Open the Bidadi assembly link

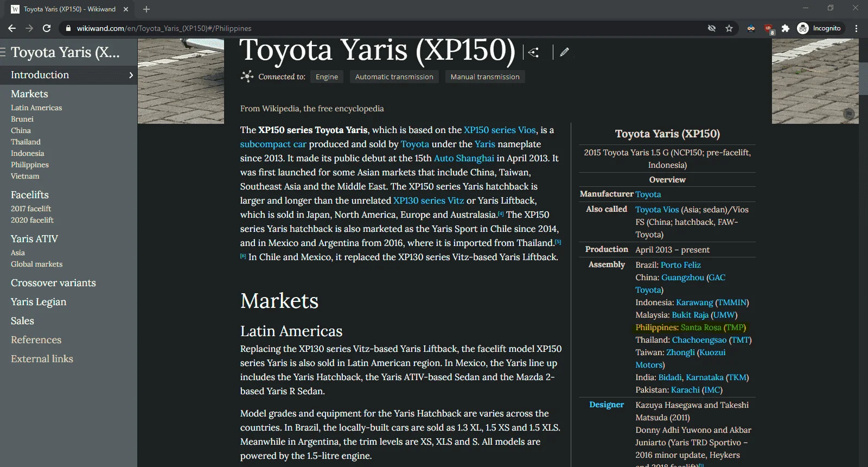[670, 377]
